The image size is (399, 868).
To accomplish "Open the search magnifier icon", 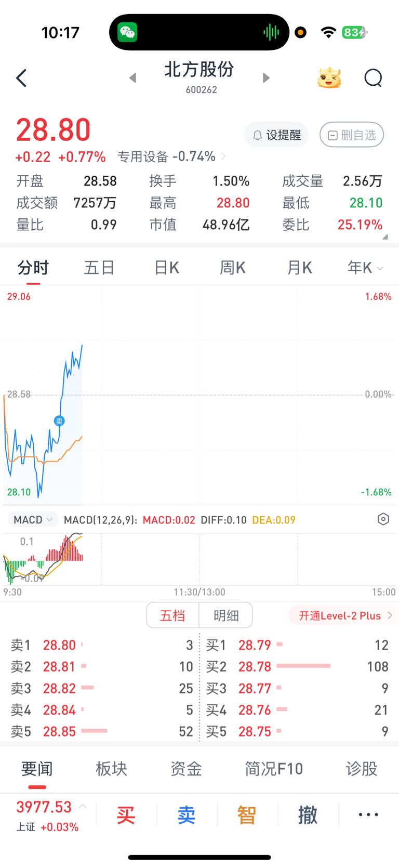I will coord(373,78).
